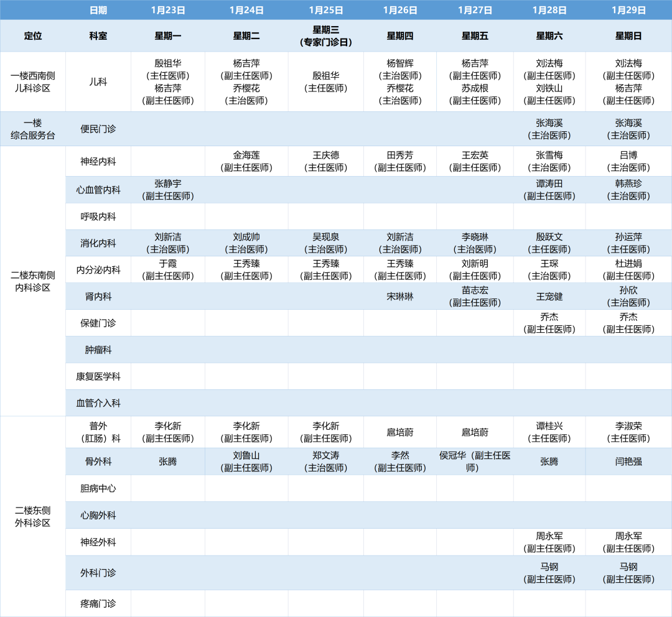Select 金海莲 in the 神经内科 row
Viewport: 672px width, 617px height.
pos(246,155)
